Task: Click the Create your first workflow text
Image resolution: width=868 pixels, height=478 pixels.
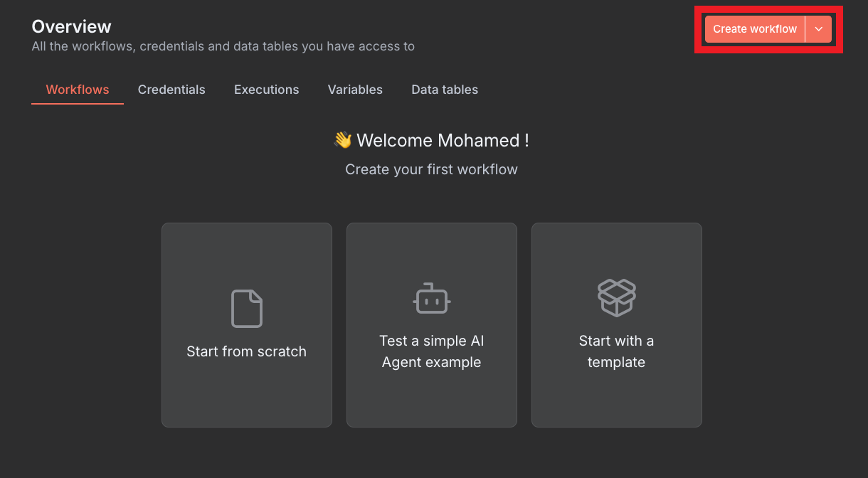Action: [x=431, y=169]
